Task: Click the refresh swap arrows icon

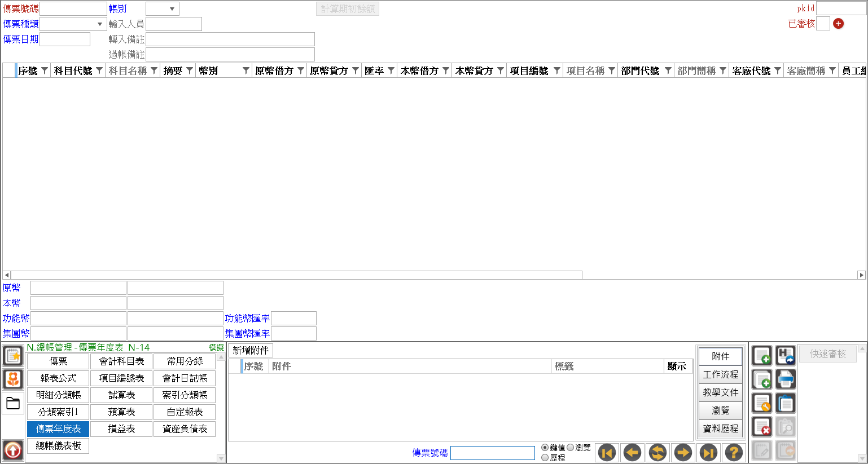Action: [658, 452]
